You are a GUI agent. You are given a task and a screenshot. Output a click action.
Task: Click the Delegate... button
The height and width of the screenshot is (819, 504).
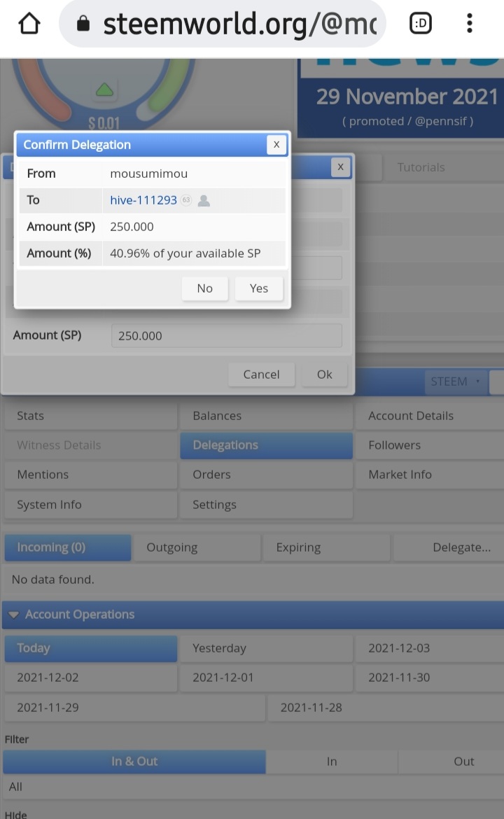coord(448,547)
